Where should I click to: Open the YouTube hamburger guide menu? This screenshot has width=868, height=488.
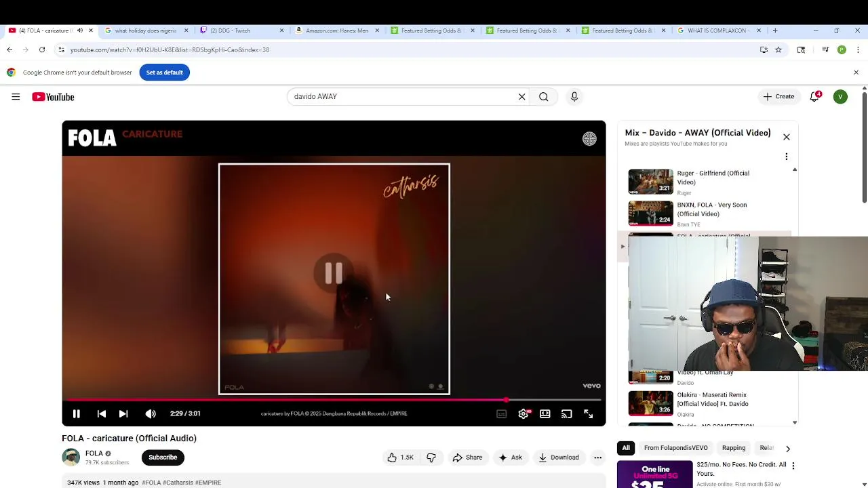pyautogui.click(x=16, y=97)
